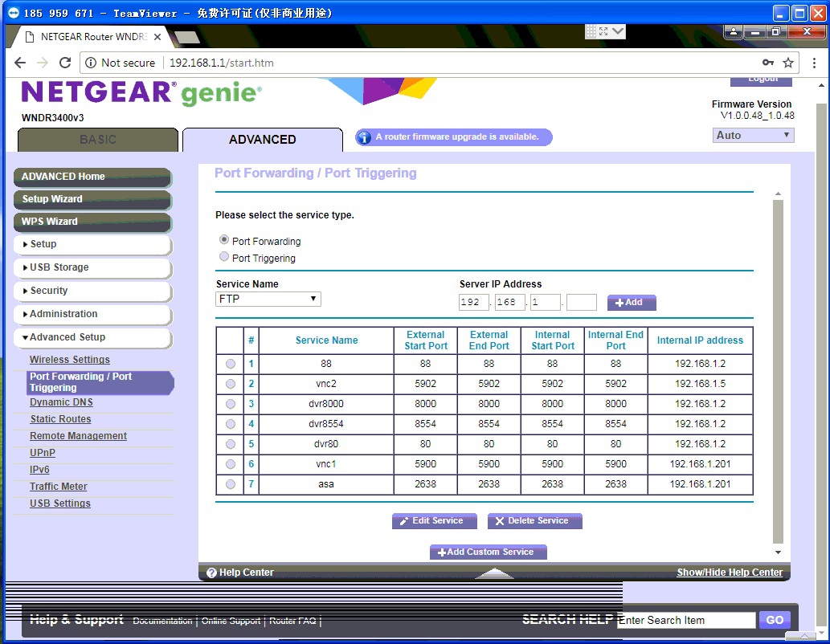
Task: Close the NETGEAR Router browser tab
Action: (x=157, y=37)
